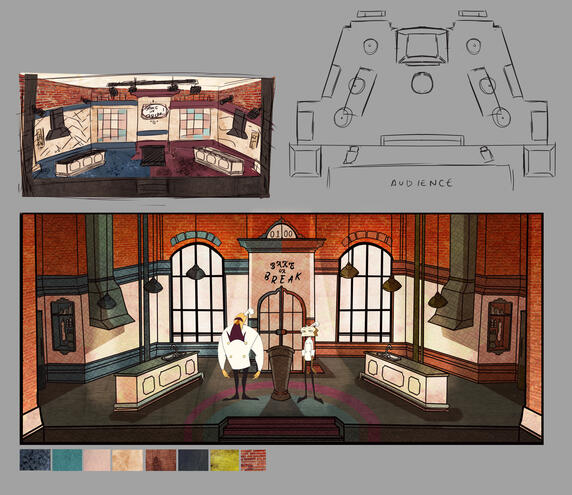Image resolution: width=572 pixels, height=495 pixels.
Task: Click the red front stage steps
Action: (x=281, y=428)
